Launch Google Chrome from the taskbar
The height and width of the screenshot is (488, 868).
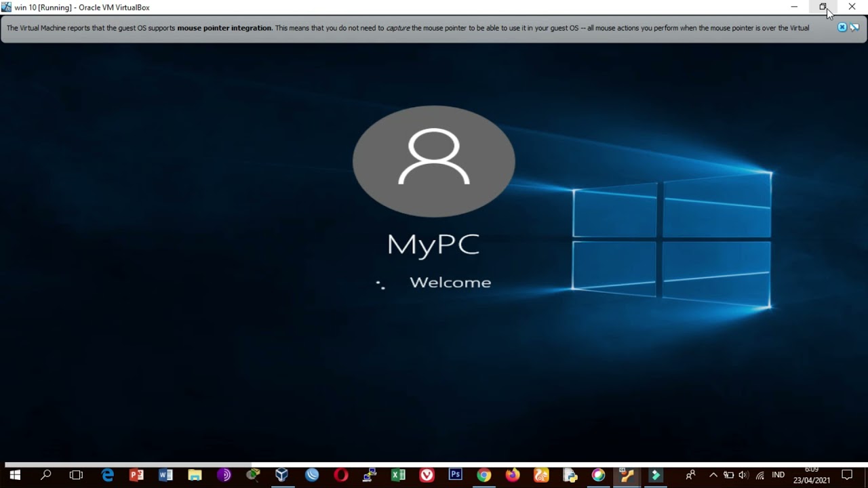pyautogui.click(x=484, y=475)
